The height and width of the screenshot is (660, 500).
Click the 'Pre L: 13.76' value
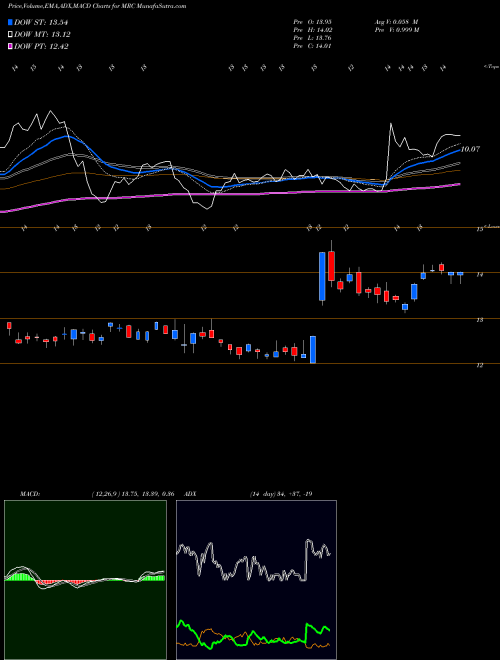313,38
